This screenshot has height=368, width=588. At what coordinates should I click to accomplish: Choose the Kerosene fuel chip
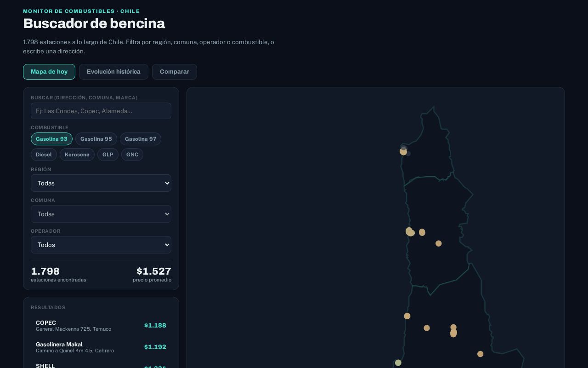click(x=77, y=155)
